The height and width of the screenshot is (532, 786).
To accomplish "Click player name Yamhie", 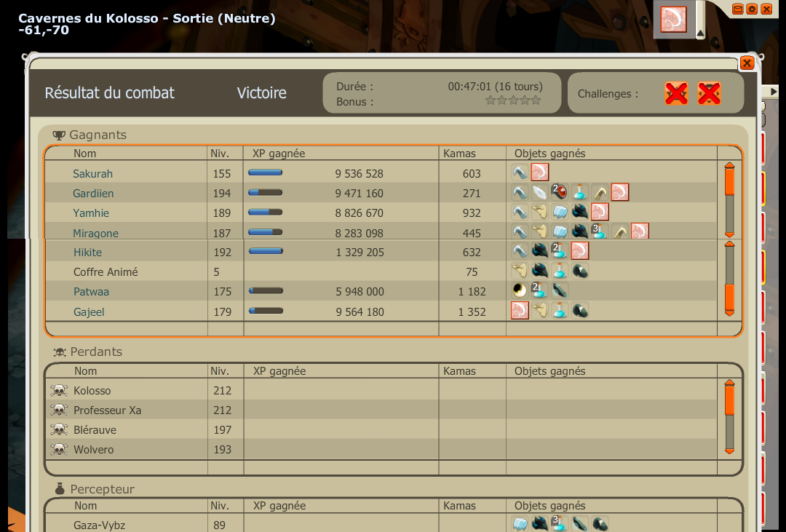I will 91,213.
